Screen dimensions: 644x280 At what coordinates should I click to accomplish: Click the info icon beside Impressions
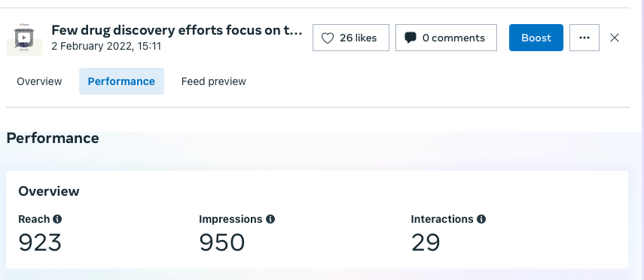click(x=270, y=219)
